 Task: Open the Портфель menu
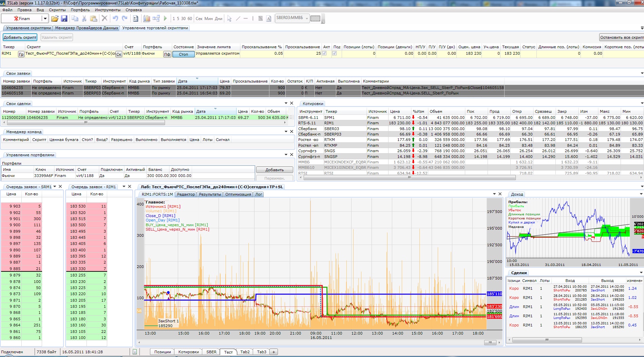80,10
